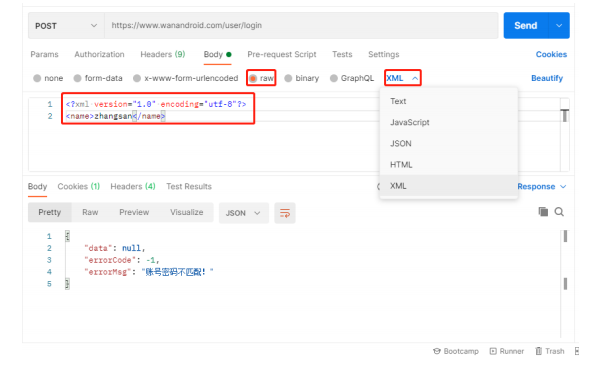
Task: Click the wrap lines icon in response toolbar
Action: coord(285,213)
